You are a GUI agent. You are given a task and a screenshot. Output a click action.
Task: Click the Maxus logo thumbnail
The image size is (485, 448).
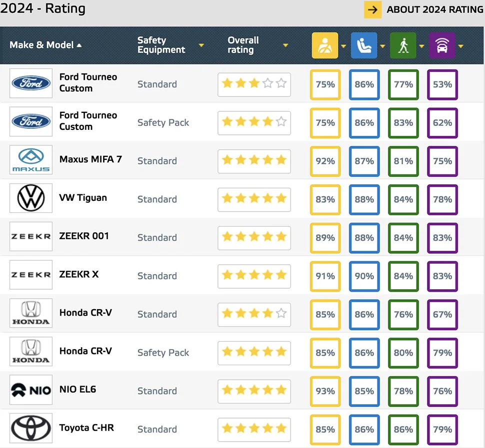[31, 161]
